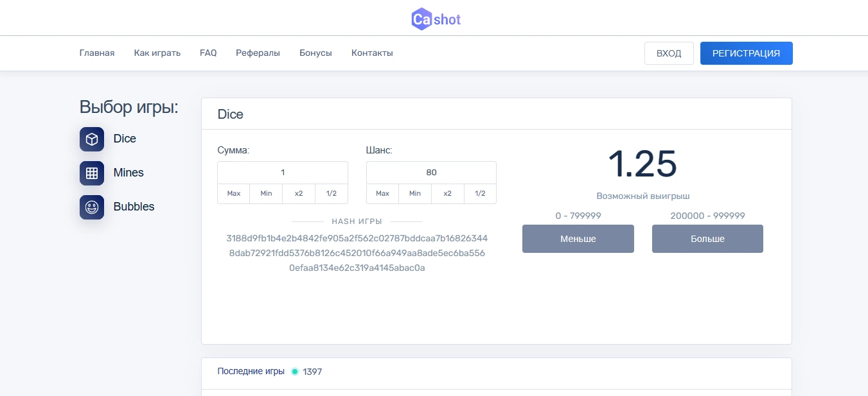This screenshot has height=396, width=868.
Task: Navigate to Рефералы section
Action: [x=258, y=53]
